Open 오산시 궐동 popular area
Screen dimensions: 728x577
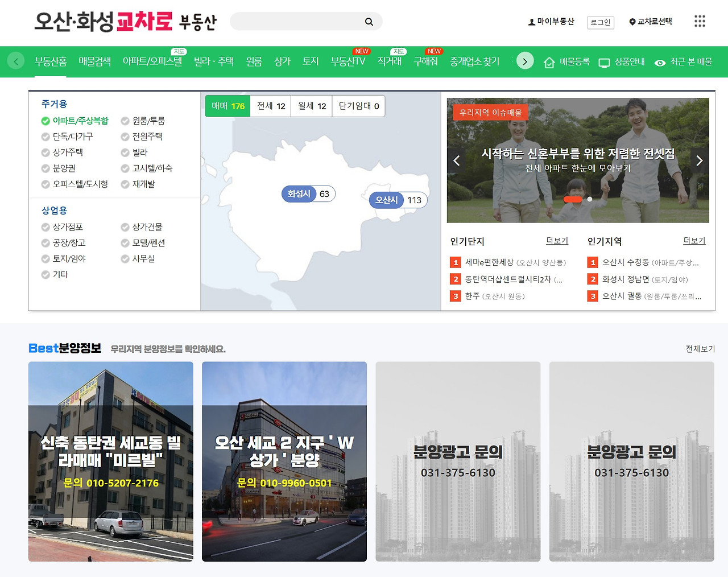pos(644,296)
